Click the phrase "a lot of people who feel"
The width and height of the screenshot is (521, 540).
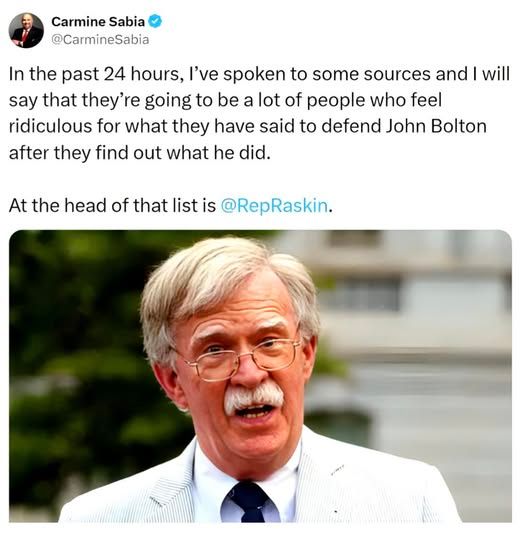point(348,101)
